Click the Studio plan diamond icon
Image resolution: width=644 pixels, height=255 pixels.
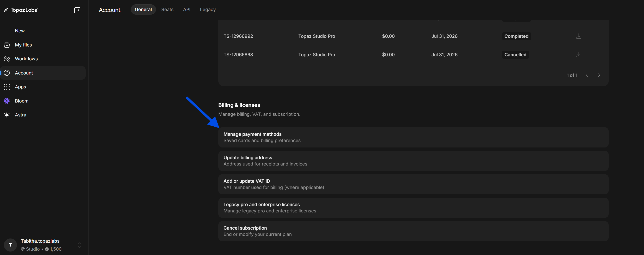[x=23, y=249]
